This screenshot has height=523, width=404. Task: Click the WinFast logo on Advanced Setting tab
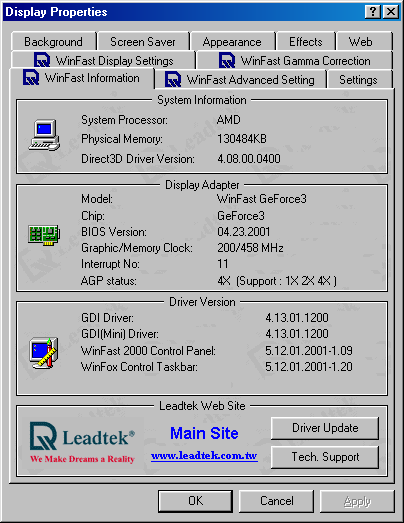coord(173,79)
